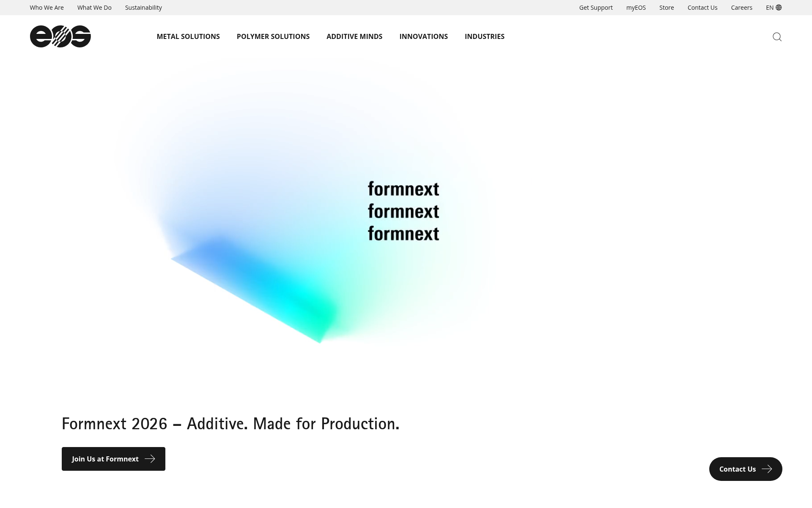Open myEOS portal link
Screen dimensions: 812x508
636,8
